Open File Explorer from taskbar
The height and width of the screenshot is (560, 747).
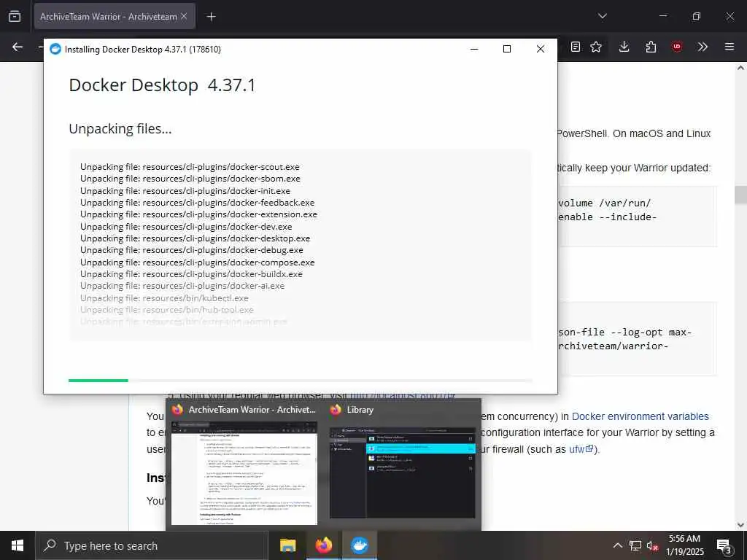[x=287, y=545]
